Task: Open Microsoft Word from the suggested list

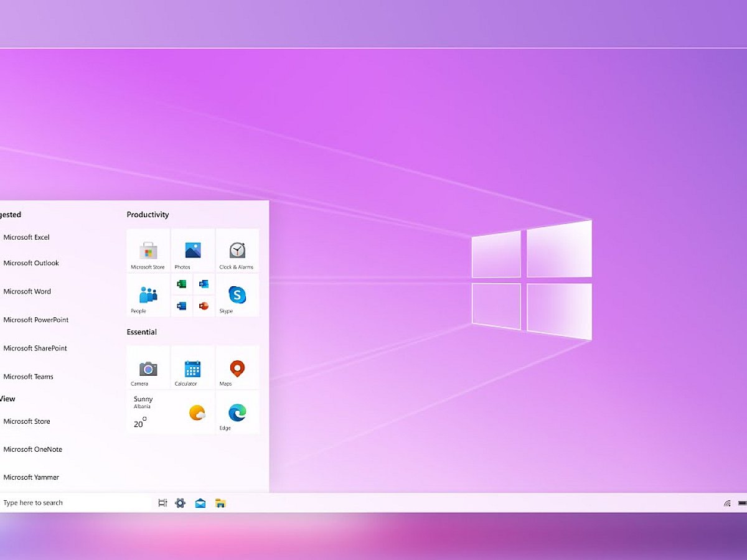Action: pos(27,291)
